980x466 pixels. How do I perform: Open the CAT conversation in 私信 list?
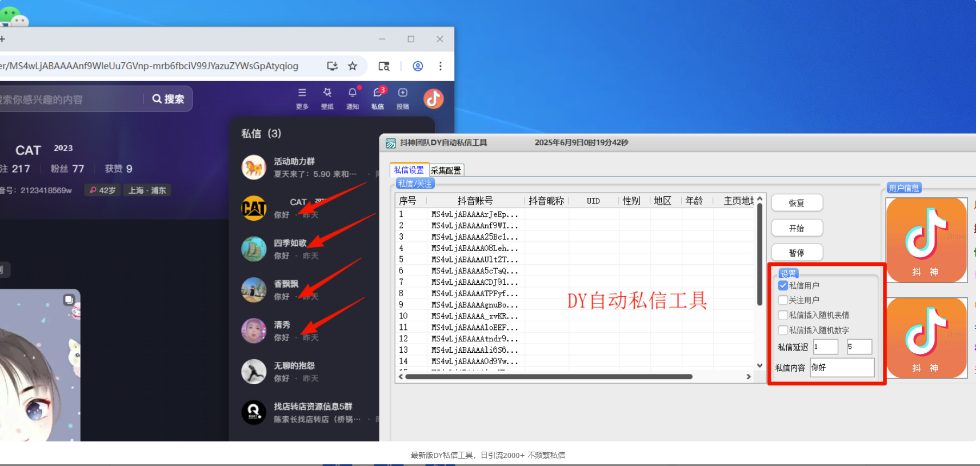[x=309, y=208]
